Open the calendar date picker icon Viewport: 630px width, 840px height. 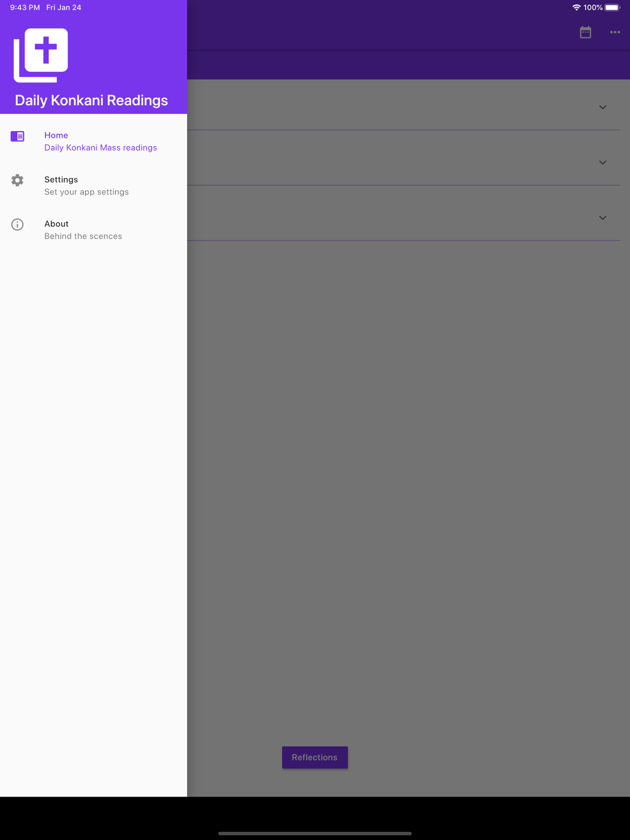[585, 32]
